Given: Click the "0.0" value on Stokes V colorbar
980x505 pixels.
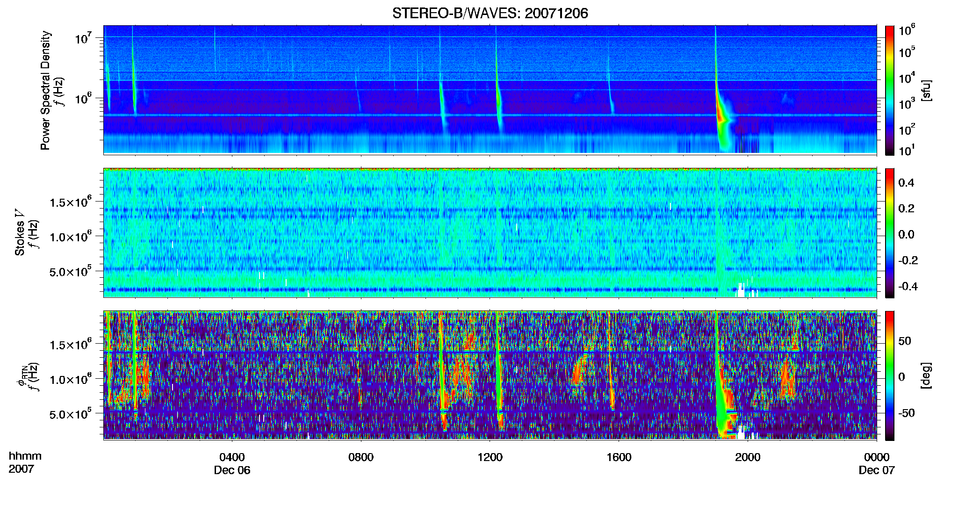Looking at the screenshot, I should [906, 235].
